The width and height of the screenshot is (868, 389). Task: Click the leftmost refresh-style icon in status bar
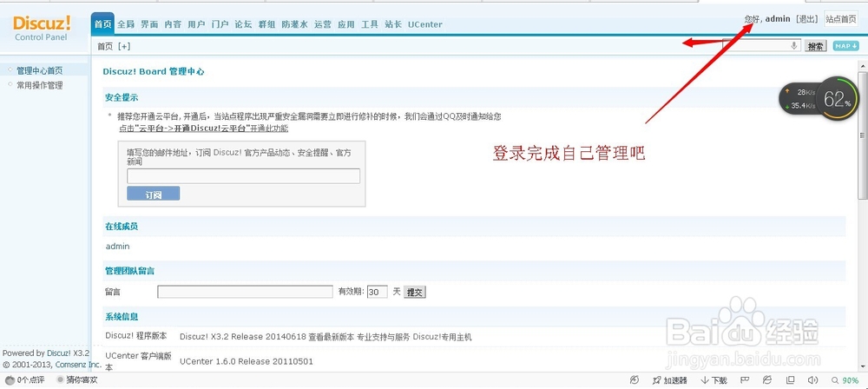[x=635, y=380]
